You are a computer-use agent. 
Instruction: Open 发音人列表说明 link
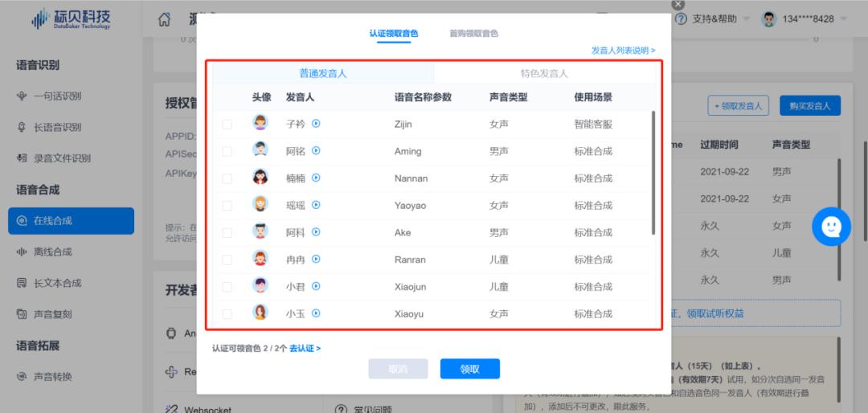click(623, 50)
